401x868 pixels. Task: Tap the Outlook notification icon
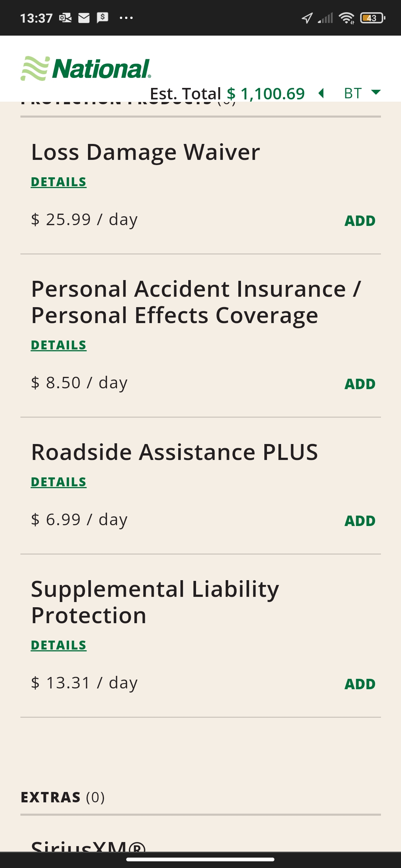[x=65, y=18]
